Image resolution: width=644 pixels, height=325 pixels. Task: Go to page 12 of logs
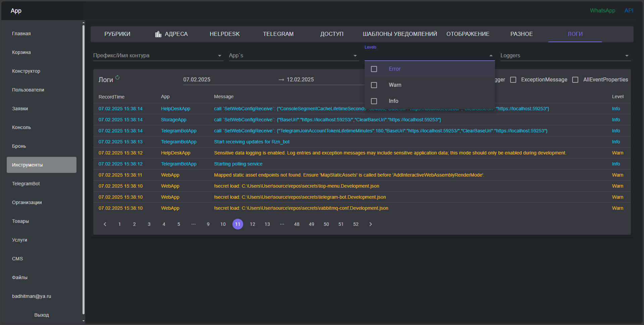(x=253, y=224)
